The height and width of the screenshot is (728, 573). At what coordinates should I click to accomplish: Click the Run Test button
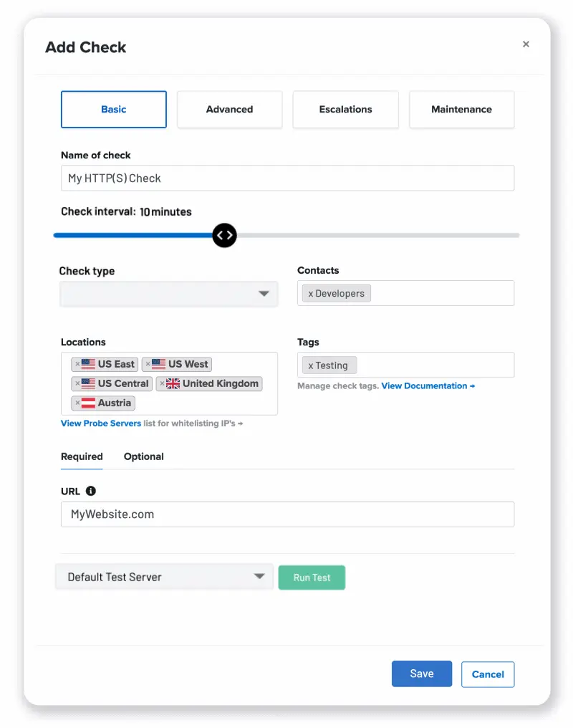[312, 578]
